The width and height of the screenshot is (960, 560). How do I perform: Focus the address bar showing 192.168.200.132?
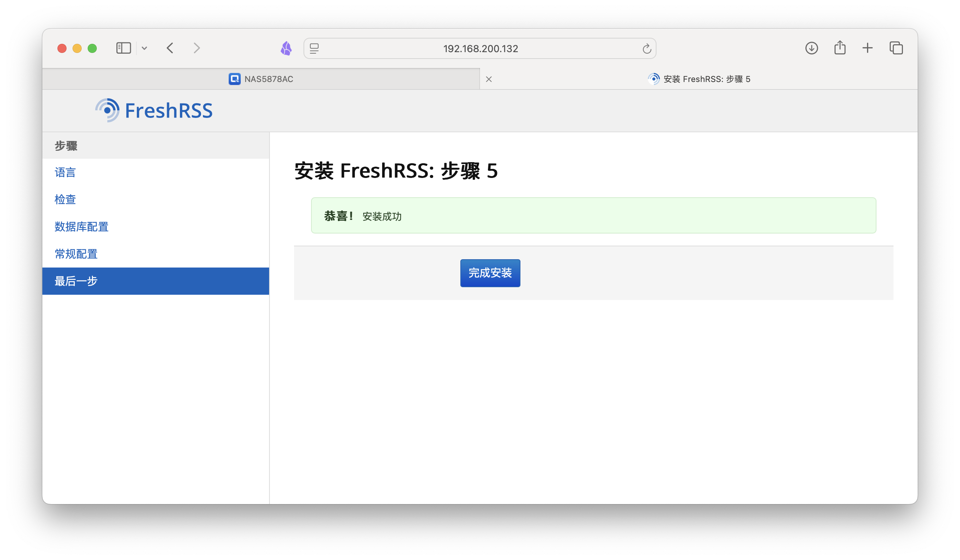480,48
